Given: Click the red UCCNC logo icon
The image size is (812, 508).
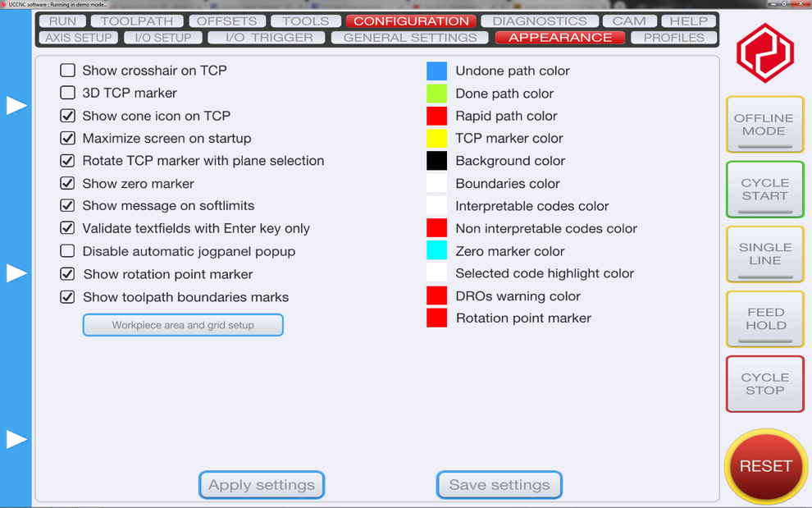Looking at the screenshot, I should click(764, 53).
